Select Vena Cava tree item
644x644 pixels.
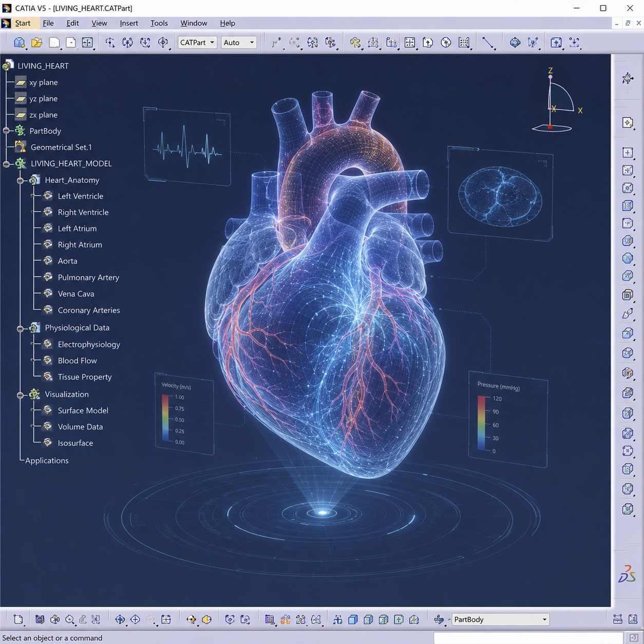(76, 294)
